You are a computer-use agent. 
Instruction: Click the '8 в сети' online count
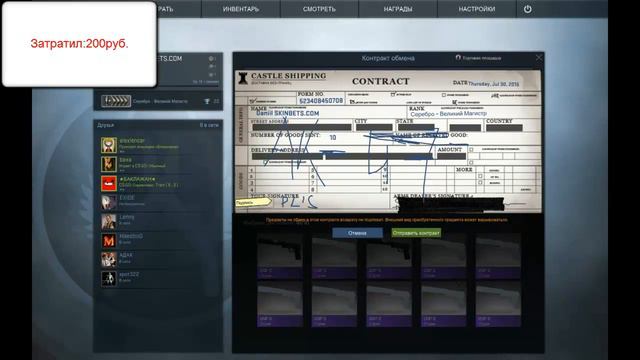tap(209, 125)
